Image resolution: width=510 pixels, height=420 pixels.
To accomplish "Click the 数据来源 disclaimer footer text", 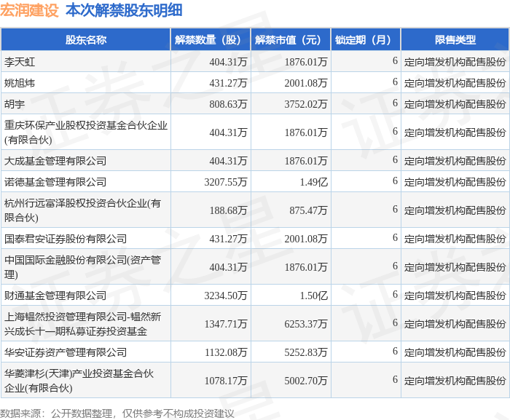I will click(117, 413).
